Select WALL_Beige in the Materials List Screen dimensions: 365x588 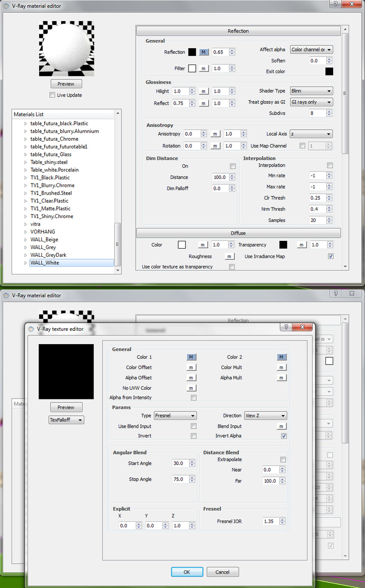[44, 240]
